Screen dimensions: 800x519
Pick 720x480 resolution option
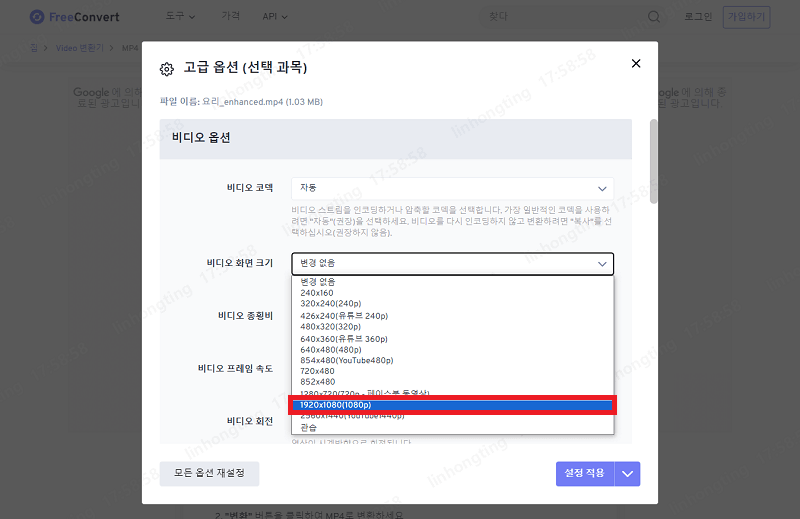point(317,371)
